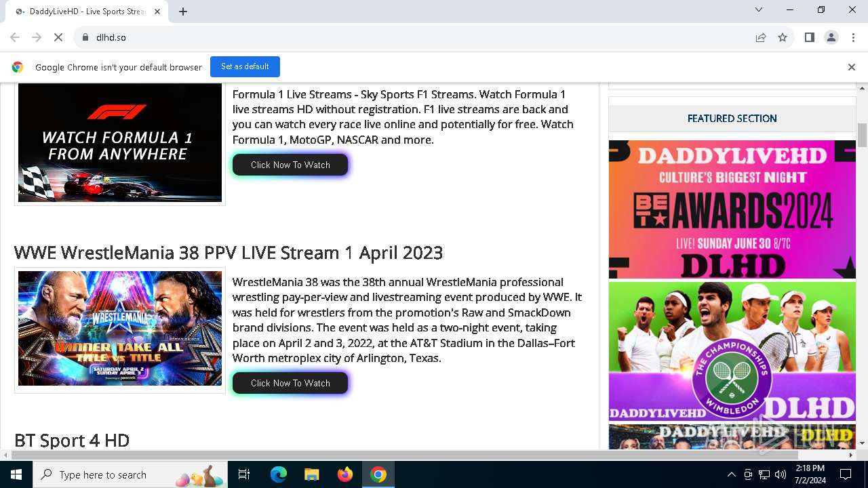The image size is (868, 488).
Task: Open Windows Start menu
Action: click(16, 474)
